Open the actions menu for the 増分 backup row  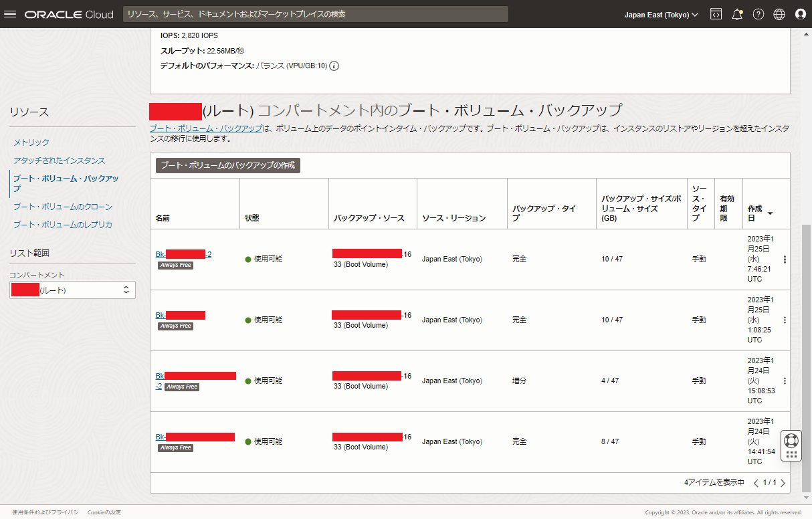(x=785, y=381)
